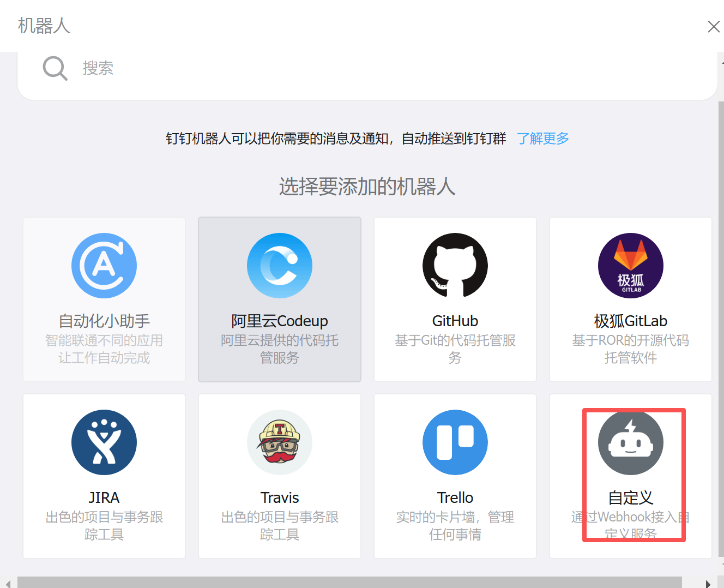The width and height of the screenshot is (724, 588).
Task: Click the 自动化小助手 robot icon
Action: (x=104, y=266)
